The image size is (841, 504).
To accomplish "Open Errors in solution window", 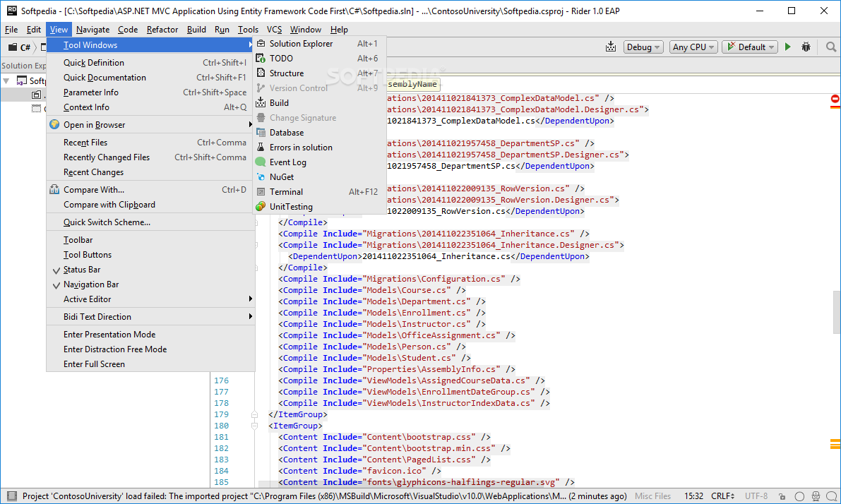I will coord(319,148).
